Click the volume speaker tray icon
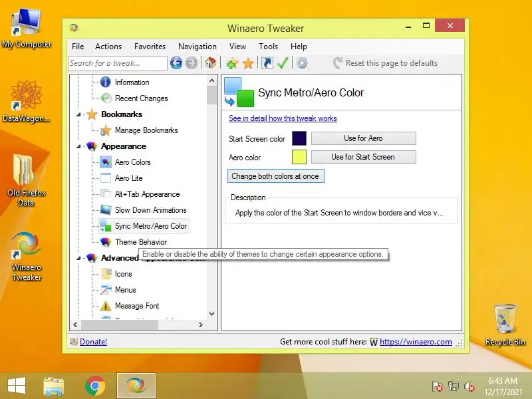 pos(469,386)
